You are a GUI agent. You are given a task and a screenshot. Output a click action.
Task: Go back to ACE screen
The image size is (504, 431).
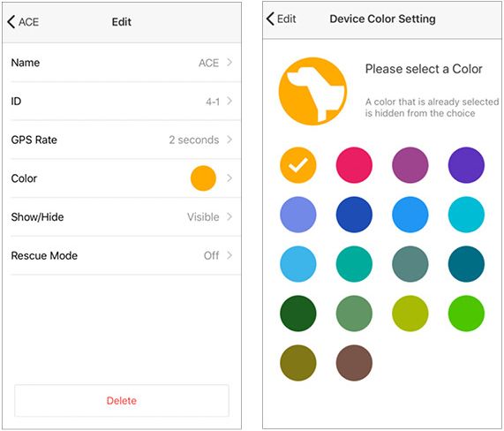pyautogui.click(x=23, y=22)
